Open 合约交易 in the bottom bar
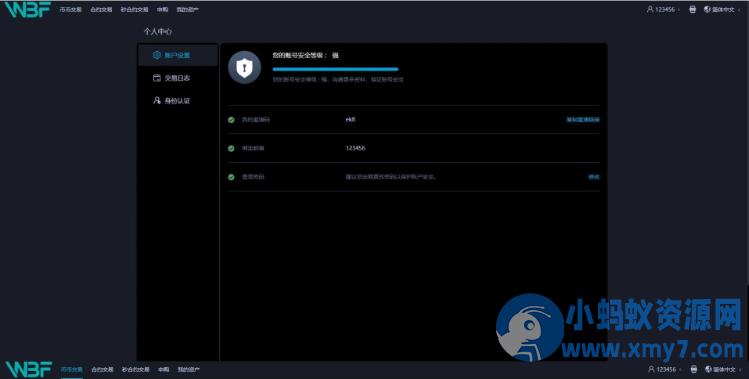 coord(102,369)
